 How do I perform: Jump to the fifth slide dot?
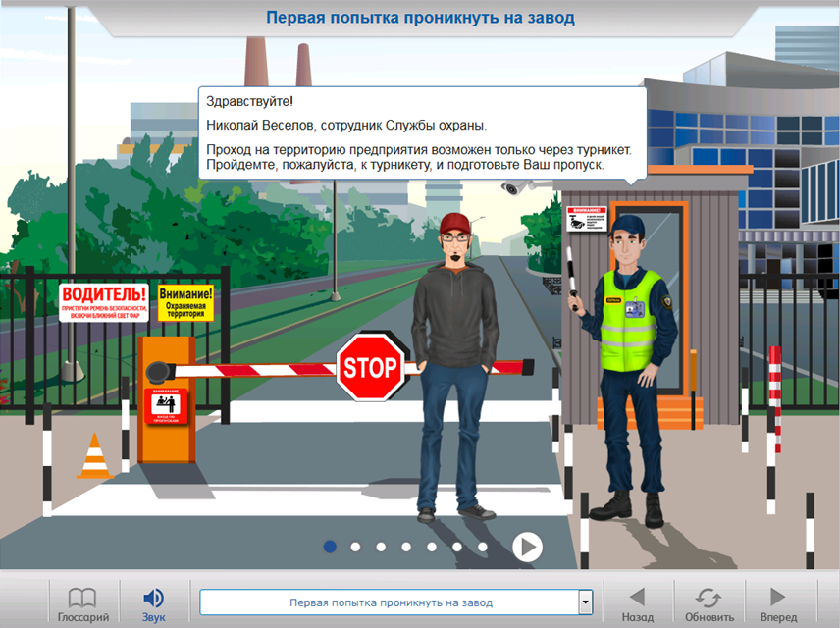432,548
